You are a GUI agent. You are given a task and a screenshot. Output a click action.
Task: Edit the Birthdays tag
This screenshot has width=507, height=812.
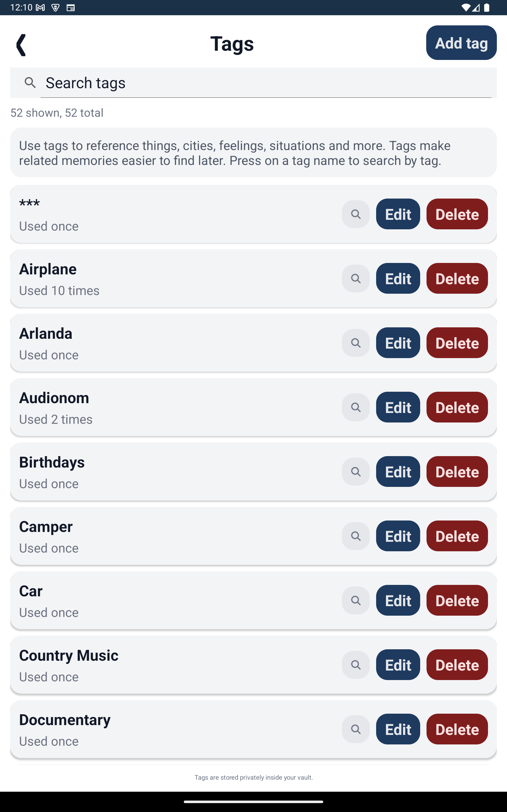398,472
